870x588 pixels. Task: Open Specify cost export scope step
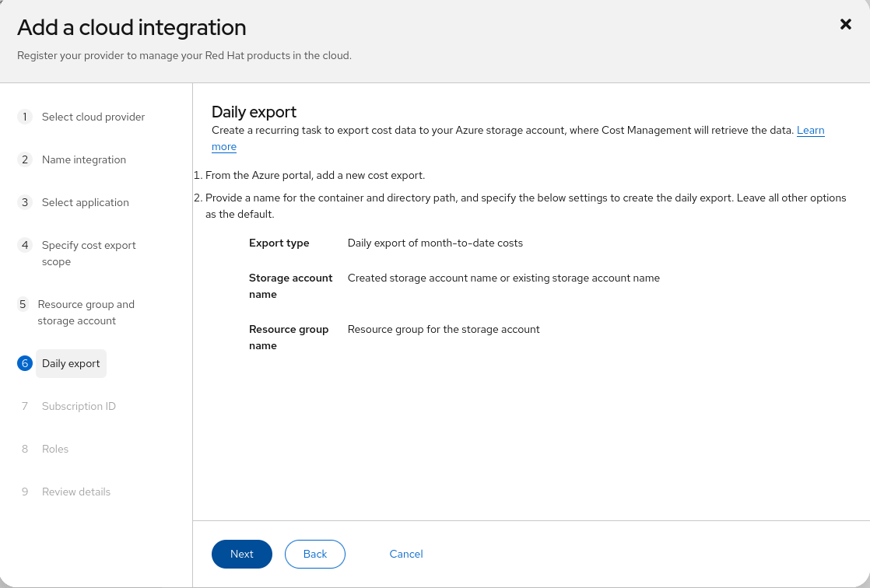click(88, 254)
